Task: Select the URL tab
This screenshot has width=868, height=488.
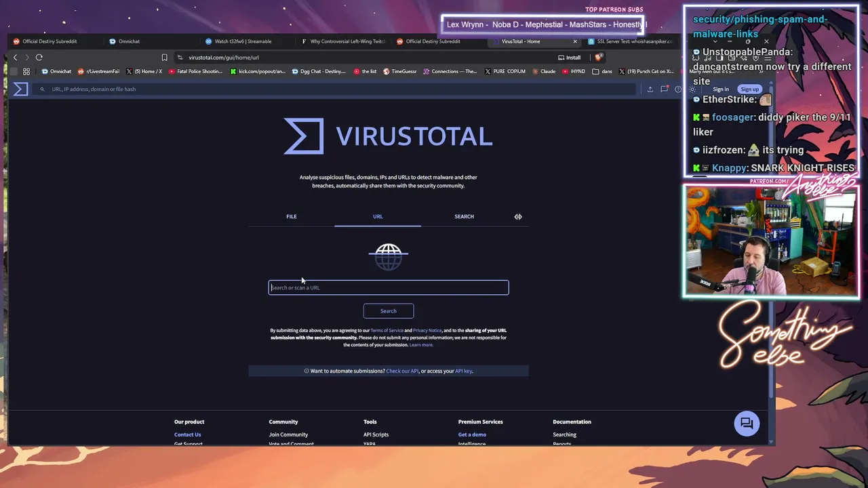Action: click(x=378, y=216)
